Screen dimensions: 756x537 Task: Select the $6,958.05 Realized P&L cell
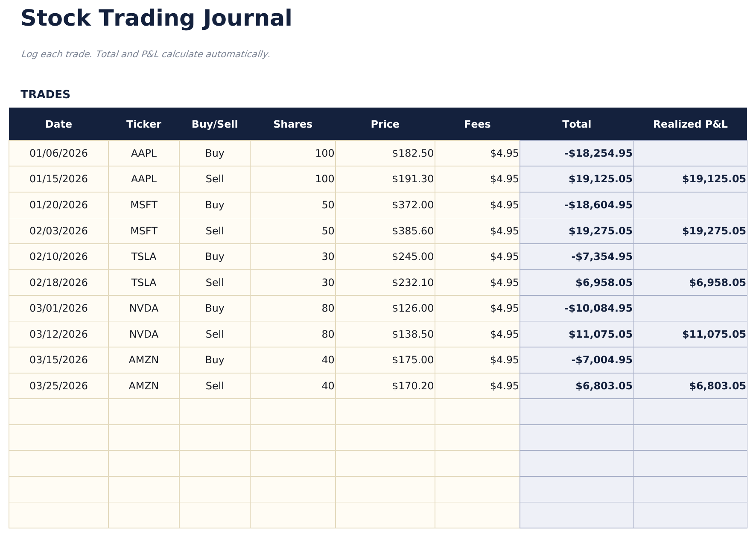[690, 283]
